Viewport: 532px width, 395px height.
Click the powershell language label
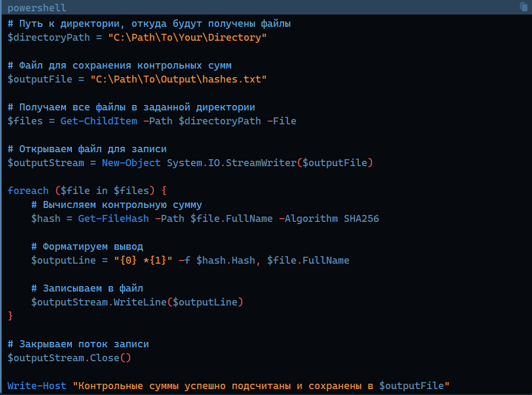pos(36,8)
